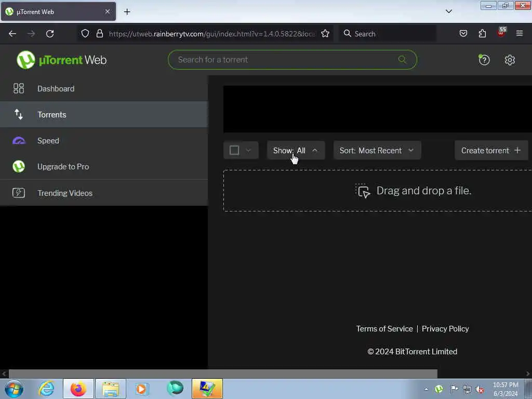Reload the page
Viewport: 532px width, 399px height.
[50, 34]
